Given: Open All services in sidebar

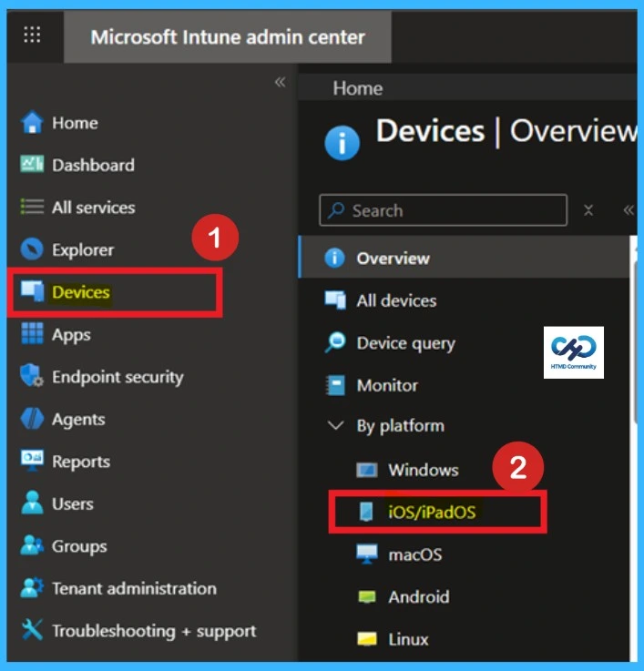Looking at the screenshot, I should click(93, 207).
